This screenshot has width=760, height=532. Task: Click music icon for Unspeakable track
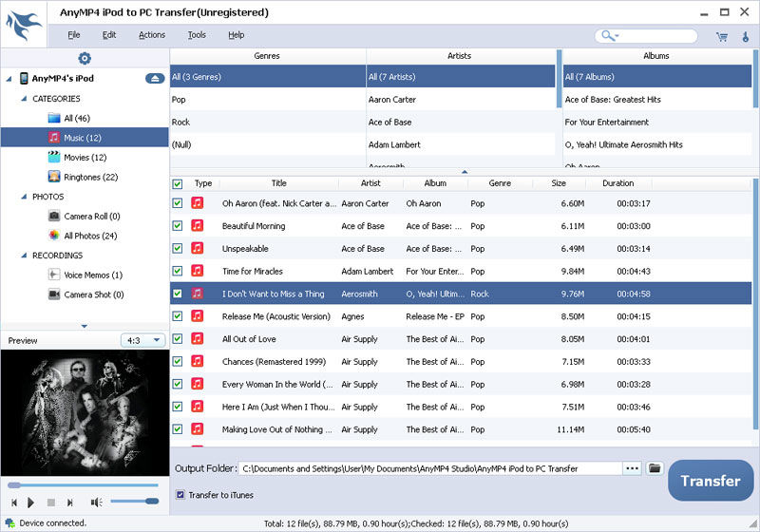197,248
